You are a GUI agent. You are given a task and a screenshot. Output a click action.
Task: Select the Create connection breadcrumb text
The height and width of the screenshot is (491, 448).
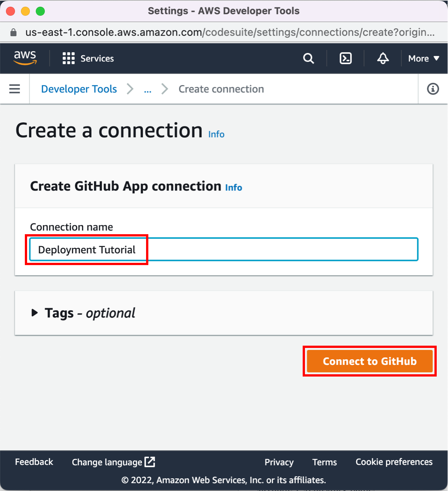pyautogui.click(x=221, y=89)
